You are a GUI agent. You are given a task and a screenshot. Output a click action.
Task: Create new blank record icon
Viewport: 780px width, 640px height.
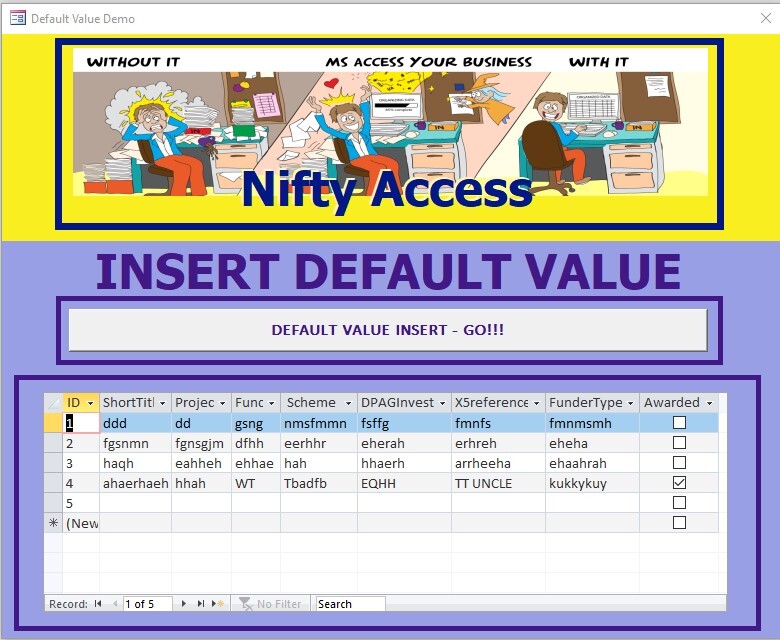click(218, 604)
